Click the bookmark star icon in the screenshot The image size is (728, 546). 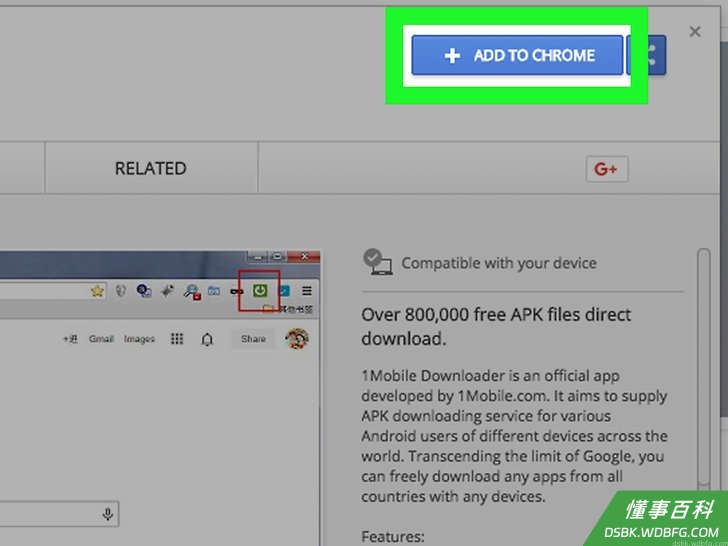click(x=97, y=291)
